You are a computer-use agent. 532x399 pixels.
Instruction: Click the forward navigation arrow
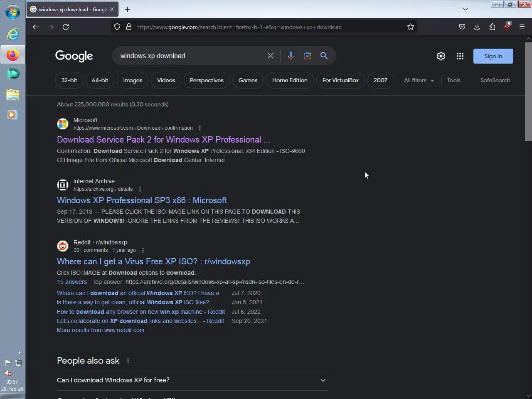point(51,27)
